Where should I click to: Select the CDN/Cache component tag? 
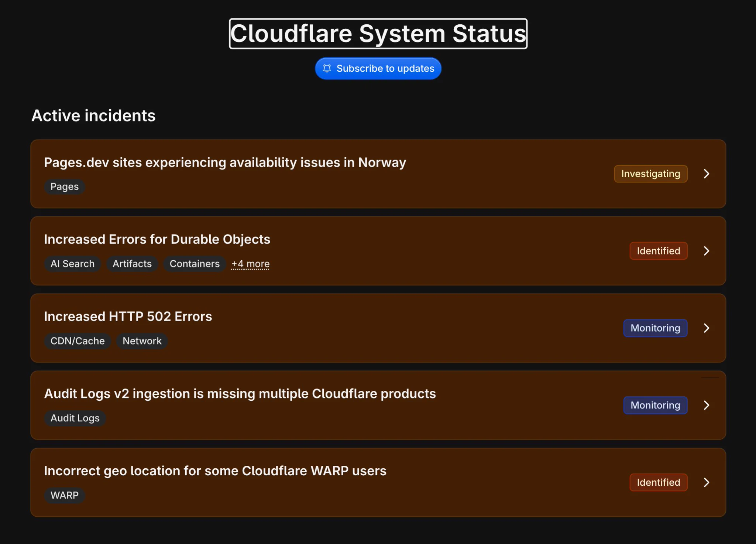point(78,341)
